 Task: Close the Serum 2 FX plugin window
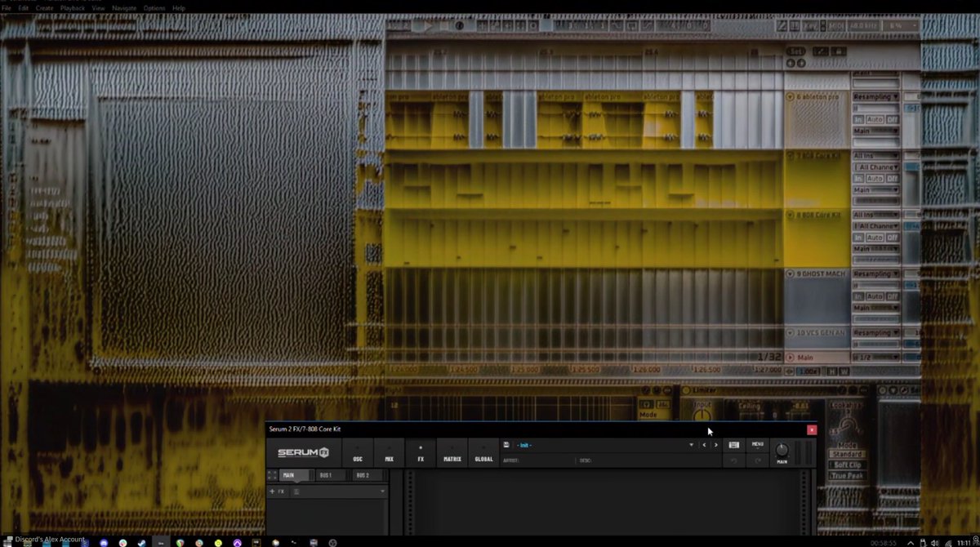pyautogui.click(x=812, y=430)
